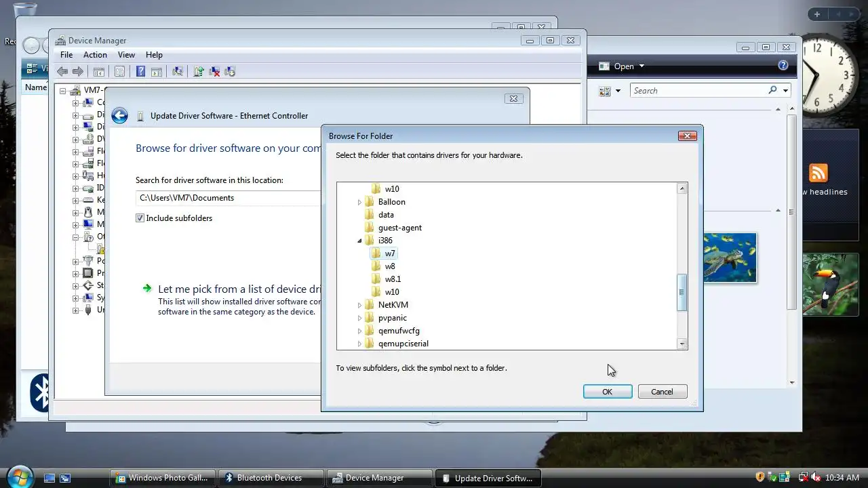Click the blue Help question-mark toolbar icon

(x=140, y=71)
